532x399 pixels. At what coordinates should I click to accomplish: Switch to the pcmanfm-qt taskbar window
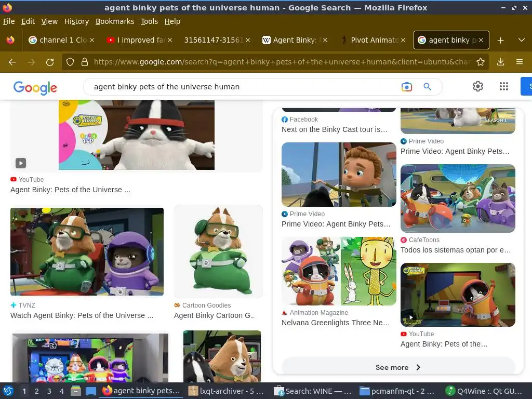[397, 391]
